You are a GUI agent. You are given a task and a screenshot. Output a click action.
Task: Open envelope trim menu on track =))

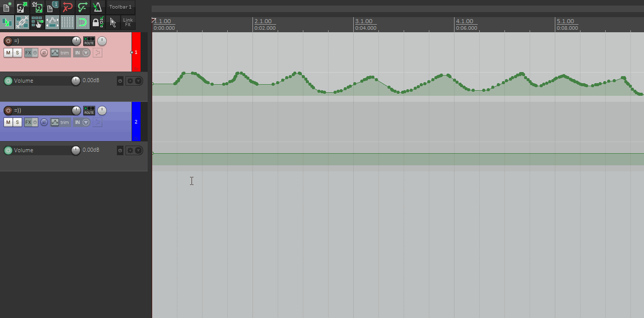[60, 122]
